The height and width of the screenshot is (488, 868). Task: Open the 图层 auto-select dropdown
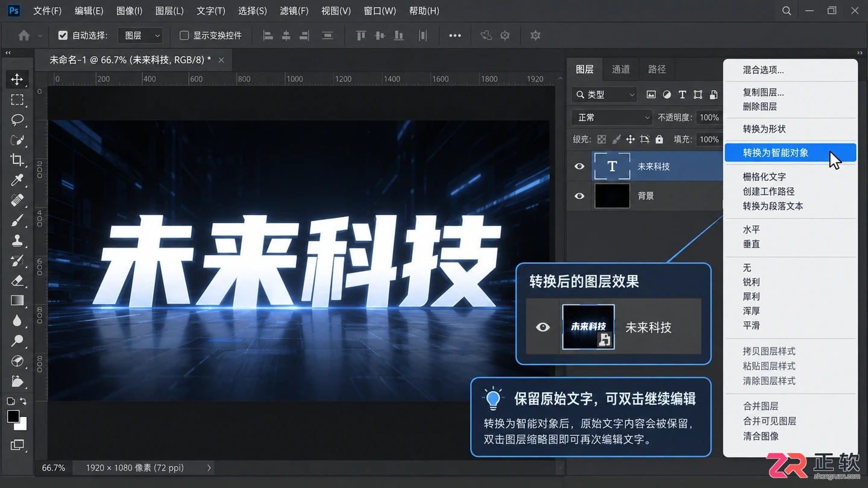point(140,36)
